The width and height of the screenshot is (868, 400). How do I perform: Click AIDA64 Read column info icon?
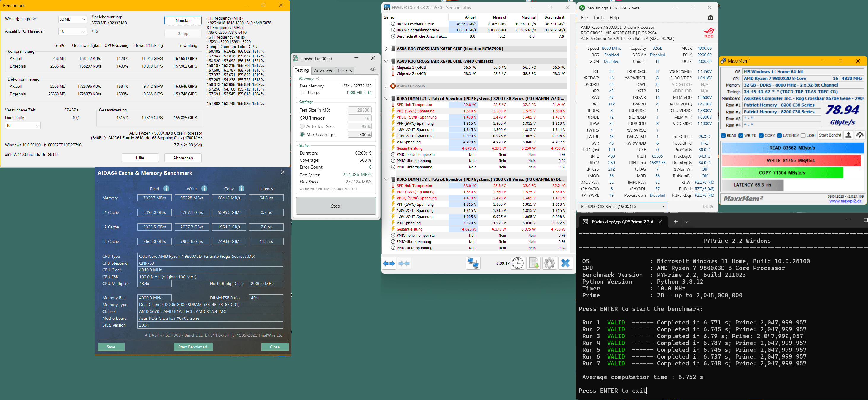[166, 188]
